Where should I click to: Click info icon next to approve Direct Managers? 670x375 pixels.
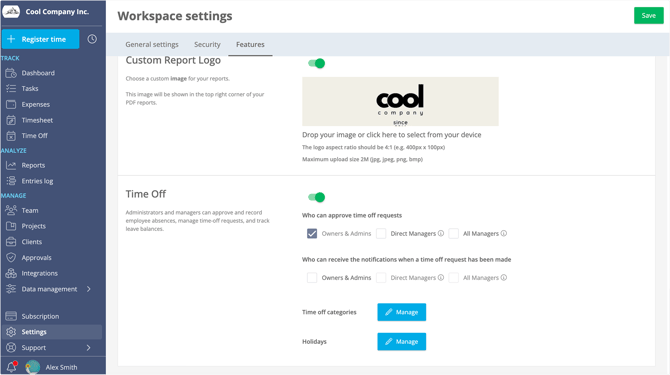tap(441, 233)
